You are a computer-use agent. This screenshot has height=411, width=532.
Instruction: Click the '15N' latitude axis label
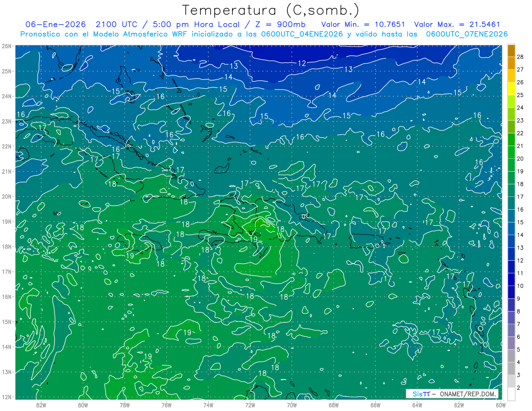[x=7, y=321]
